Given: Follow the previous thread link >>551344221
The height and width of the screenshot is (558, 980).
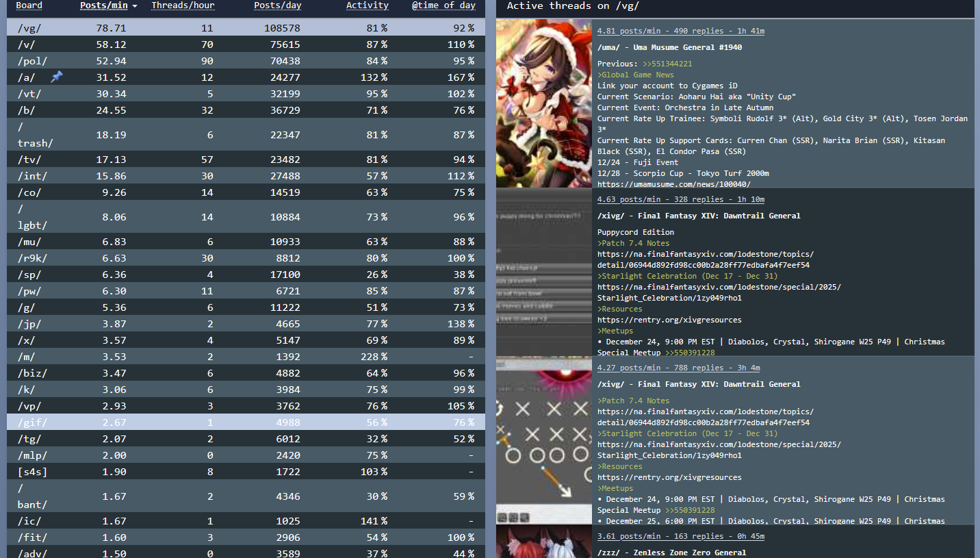Looking at the screenshot, I should point(667,64).
